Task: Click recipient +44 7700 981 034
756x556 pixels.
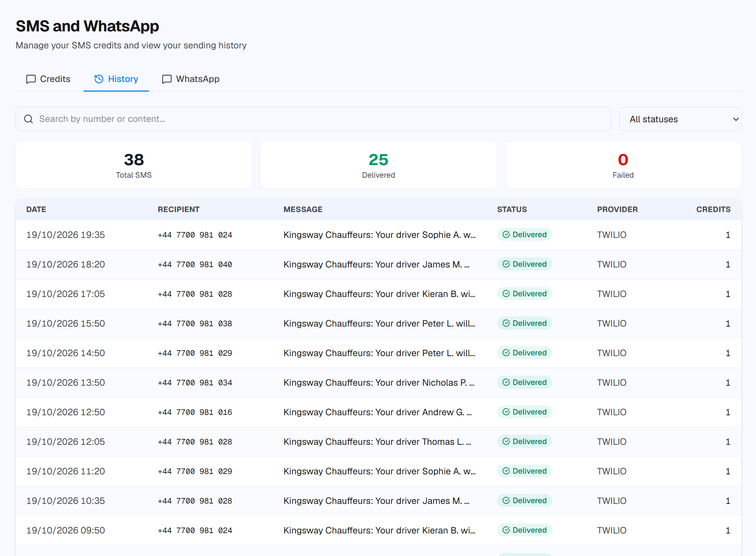Action: click(x=195, y=383)
